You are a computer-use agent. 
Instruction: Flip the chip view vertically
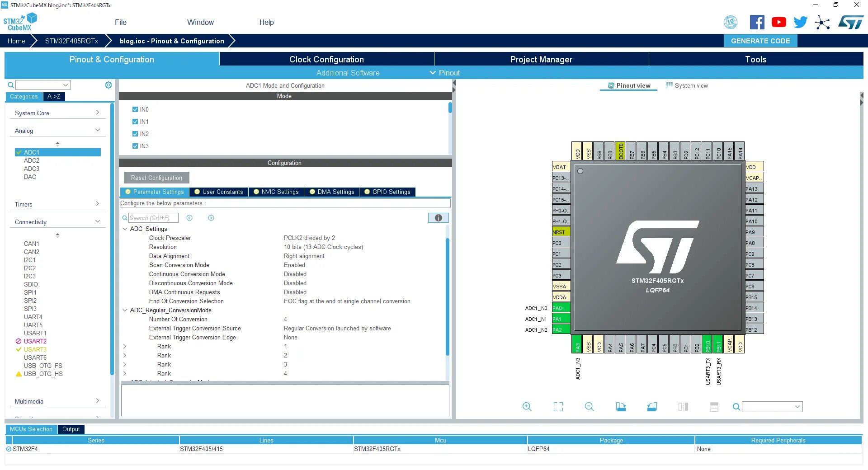click(x=714, y=407)
